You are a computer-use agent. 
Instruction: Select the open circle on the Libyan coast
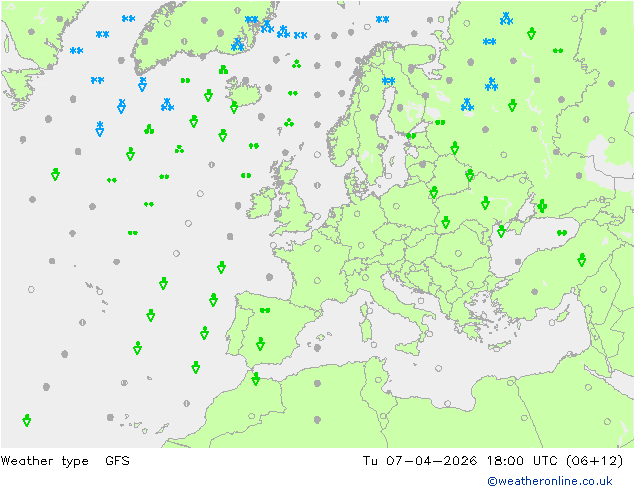447,403
